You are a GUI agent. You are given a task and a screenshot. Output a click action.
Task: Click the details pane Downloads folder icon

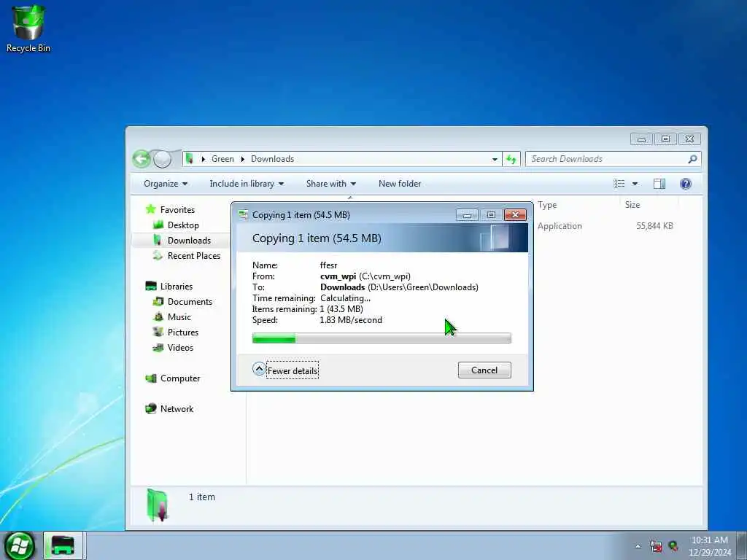(158, 505)
